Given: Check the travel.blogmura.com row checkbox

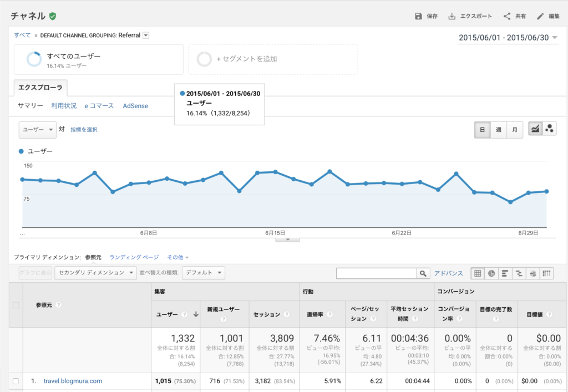Looking at the screenshot, I should 16,381.
